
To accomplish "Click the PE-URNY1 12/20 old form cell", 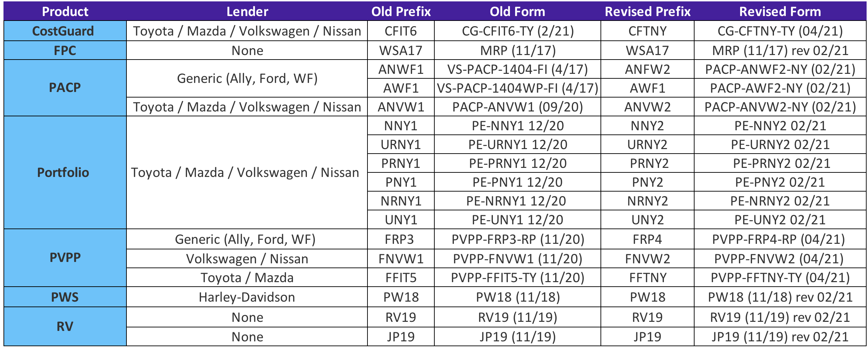I will pyautogui.click(x=518, y=145).
